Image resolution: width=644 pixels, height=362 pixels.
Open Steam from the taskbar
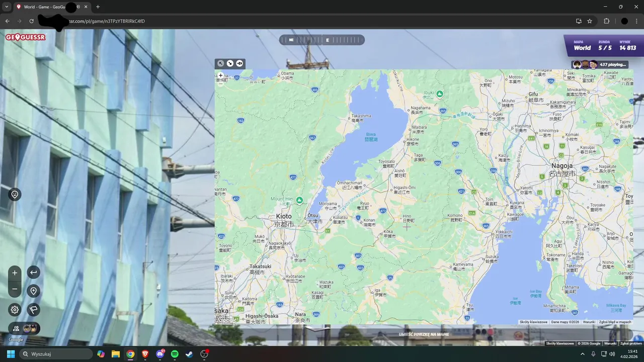point(189,354)
